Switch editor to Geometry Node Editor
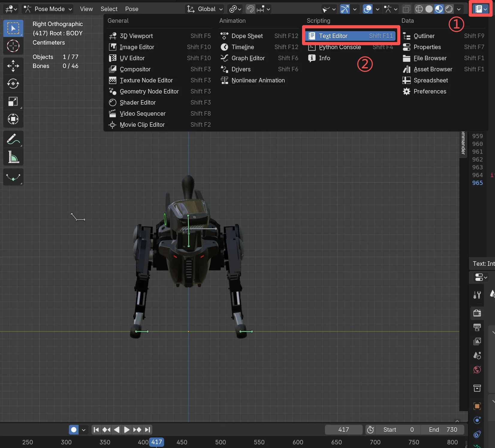 click(x=160, y=91)
